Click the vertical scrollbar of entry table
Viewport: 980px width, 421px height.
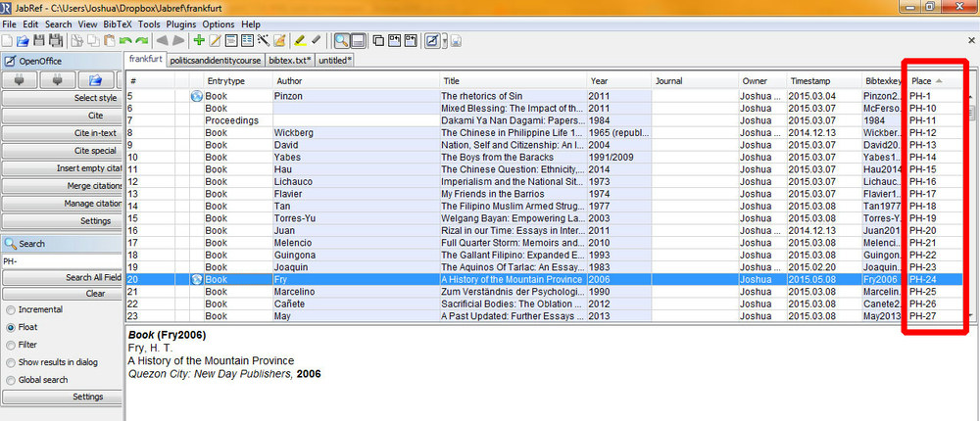click(970, 196)
